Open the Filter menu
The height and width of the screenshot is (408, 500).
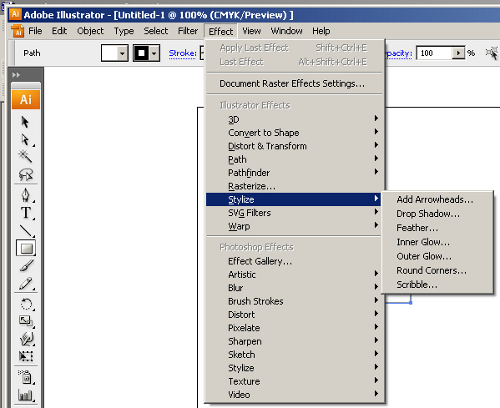188,31
